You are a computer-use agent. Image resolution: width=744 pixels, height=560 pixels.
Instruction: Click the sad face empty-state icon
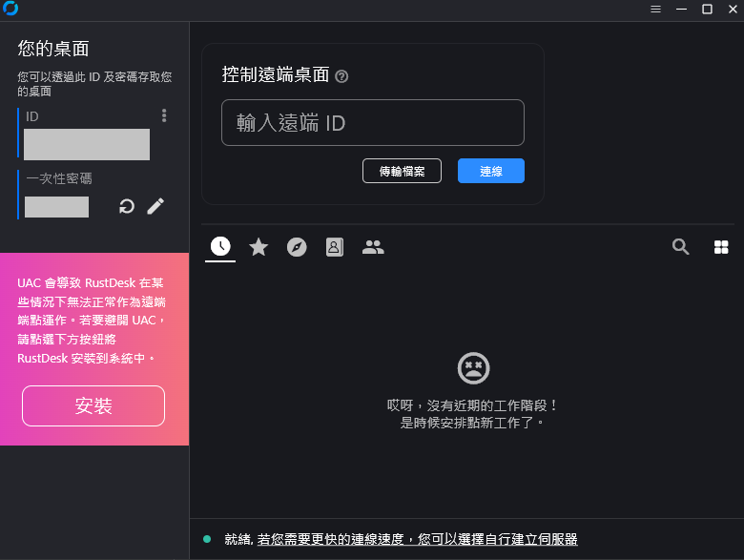pos(473,368)
